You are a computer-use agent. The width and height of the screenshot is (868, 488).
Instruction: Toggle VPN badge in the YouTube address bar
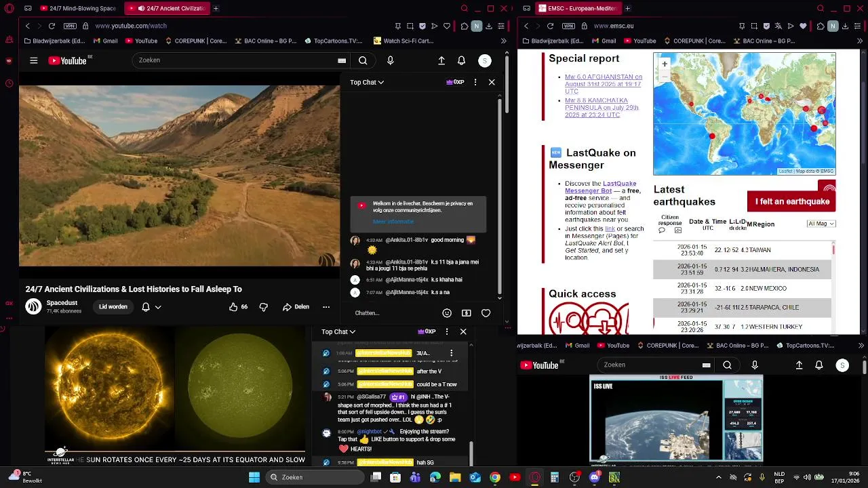(x=70, y=26)
